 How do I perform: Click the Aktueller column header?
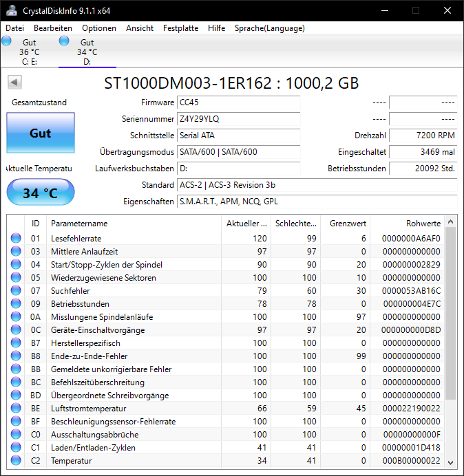coord(246,224)
